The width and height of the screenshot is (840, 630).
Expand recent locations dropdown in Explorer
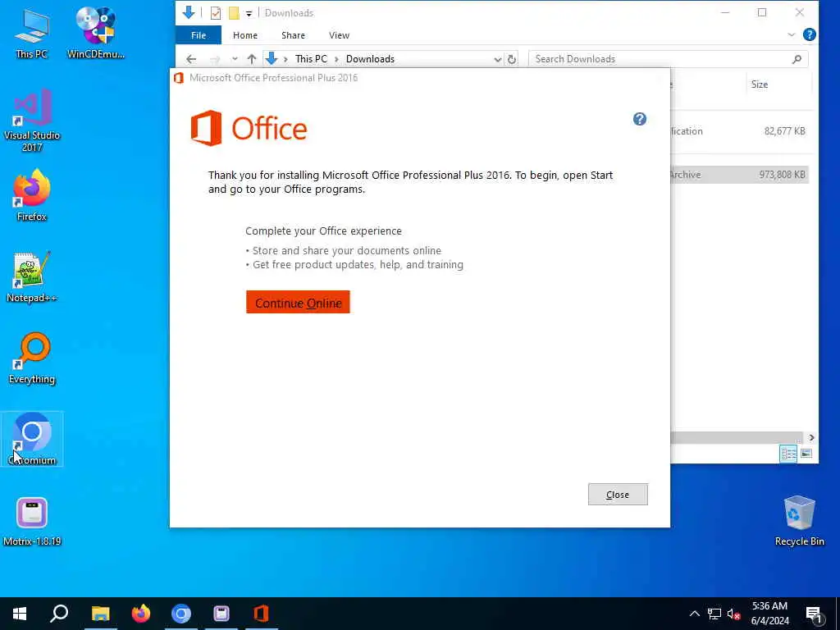pyautogui.click(x=235, y=59)
